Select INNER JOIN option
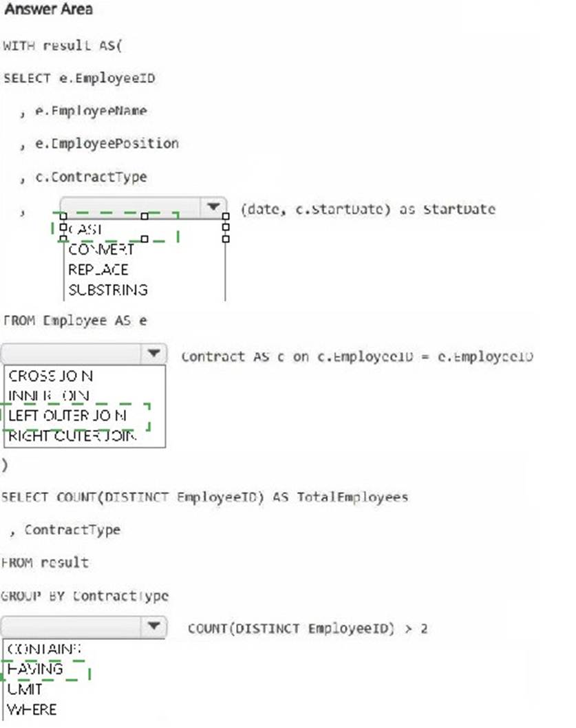Viewport: 576px width, 728px height. click(x=49, y=396)
